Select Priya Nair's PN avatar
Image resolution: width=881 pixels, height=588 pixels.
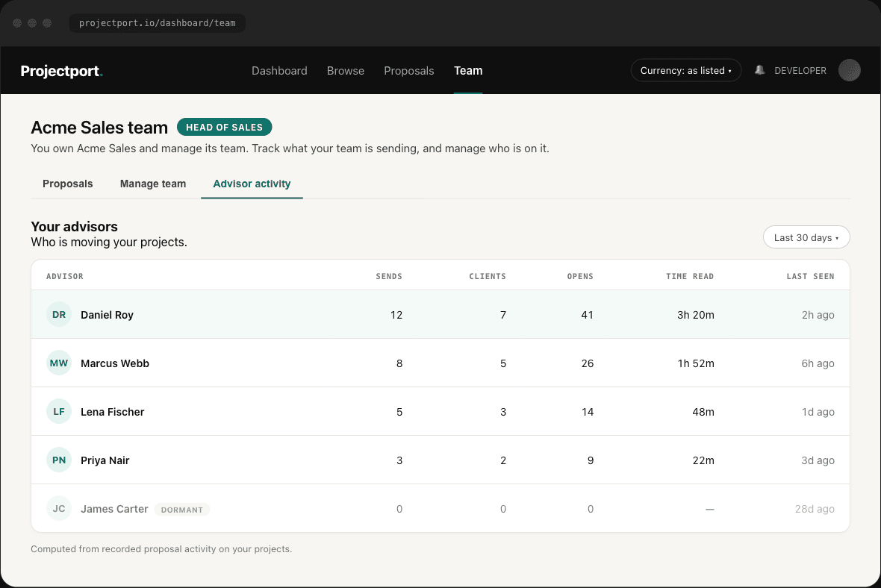[59, 460]
